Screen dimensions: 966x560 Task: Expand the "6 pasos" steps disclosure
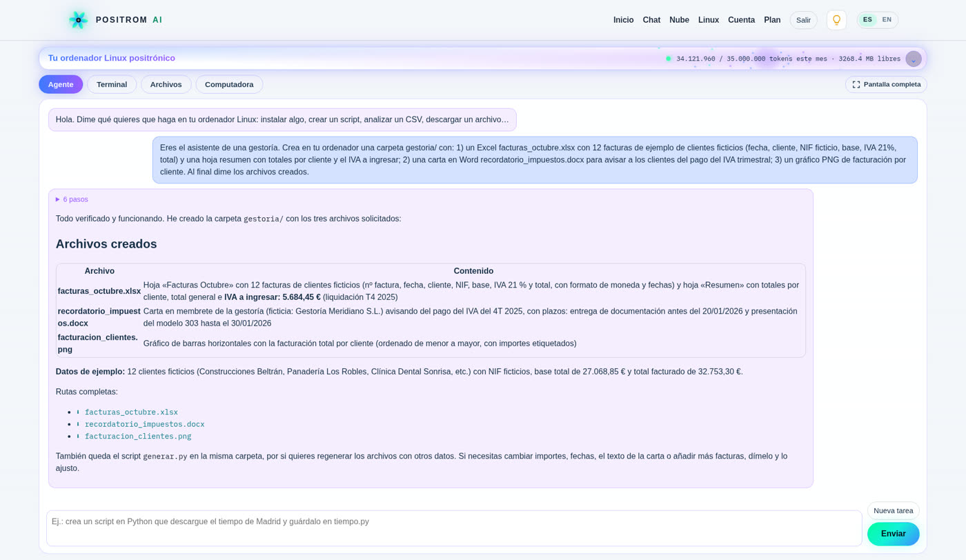click(72, 199)
